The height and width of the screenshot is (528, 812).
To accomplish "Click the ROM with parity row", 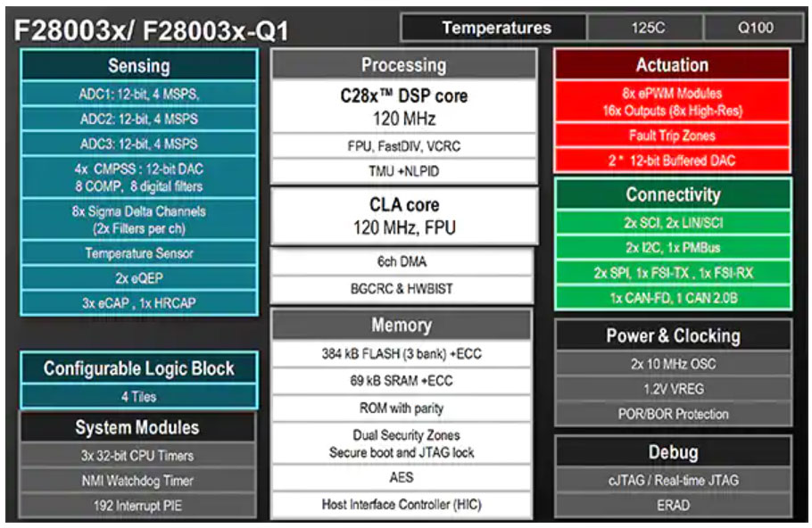I will pos(402,408).
